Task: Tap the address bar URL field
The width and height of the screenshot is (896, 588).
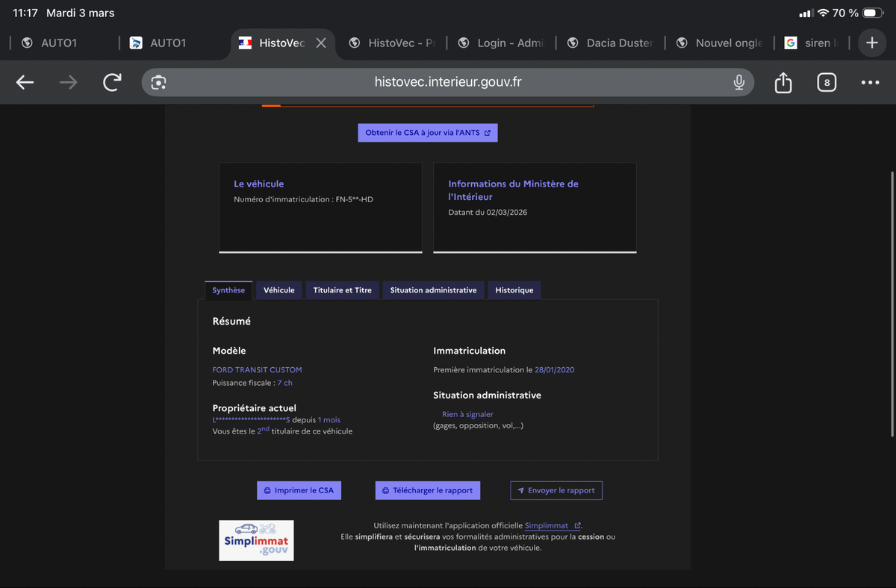Action: (x=448, y=82)
